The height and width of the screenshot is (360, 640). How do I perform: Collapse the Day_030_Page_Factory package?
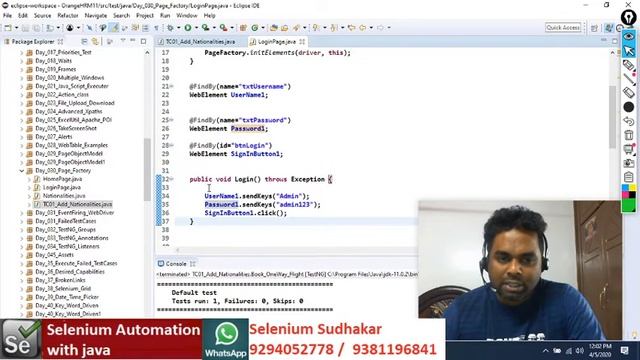coord(22,171)
